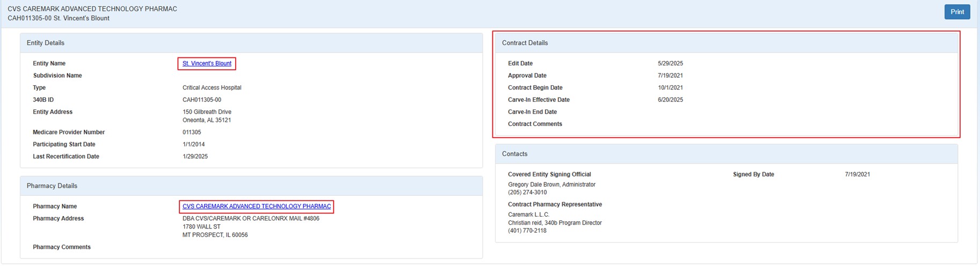Select MT PROSPECT, IL 60056 line
Image resolution: width=980 pixels, height=266 pixels.
[215, 235]
